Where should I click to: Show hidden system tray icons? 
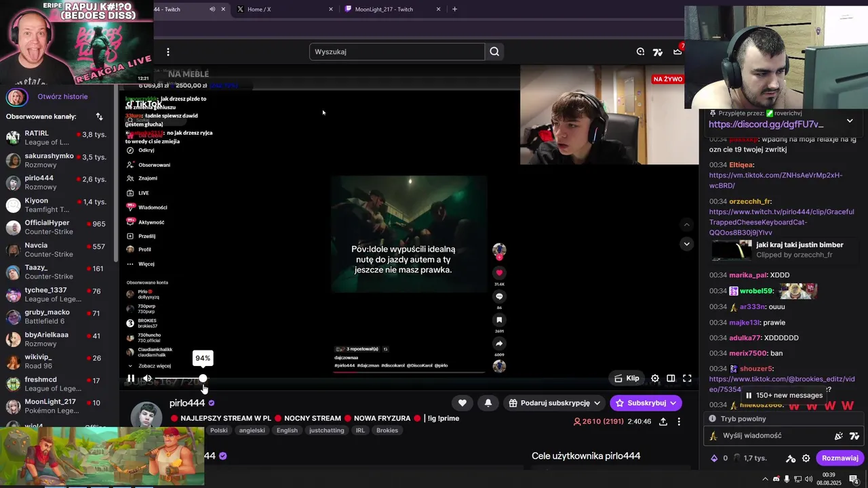[765, 479]
